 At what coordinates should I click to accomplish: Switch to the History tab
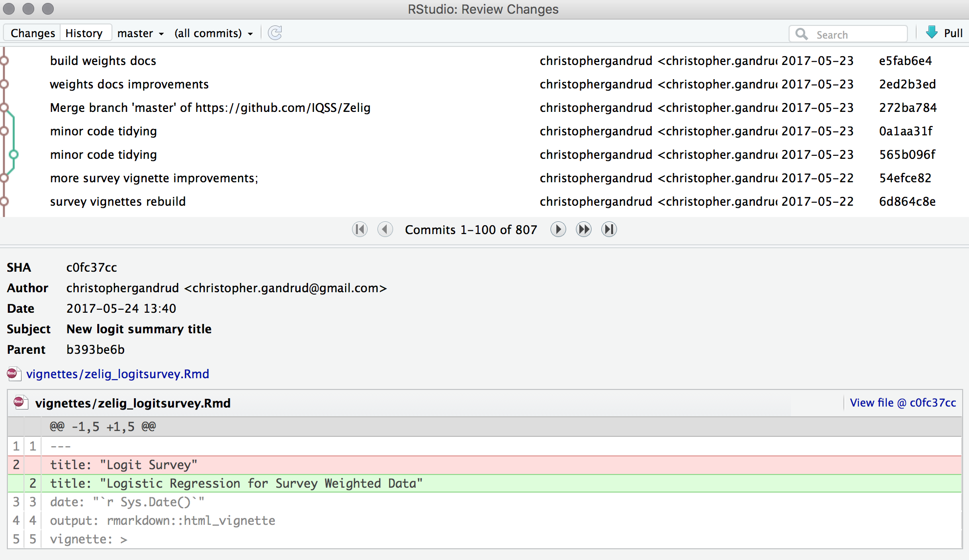(84, 33)
